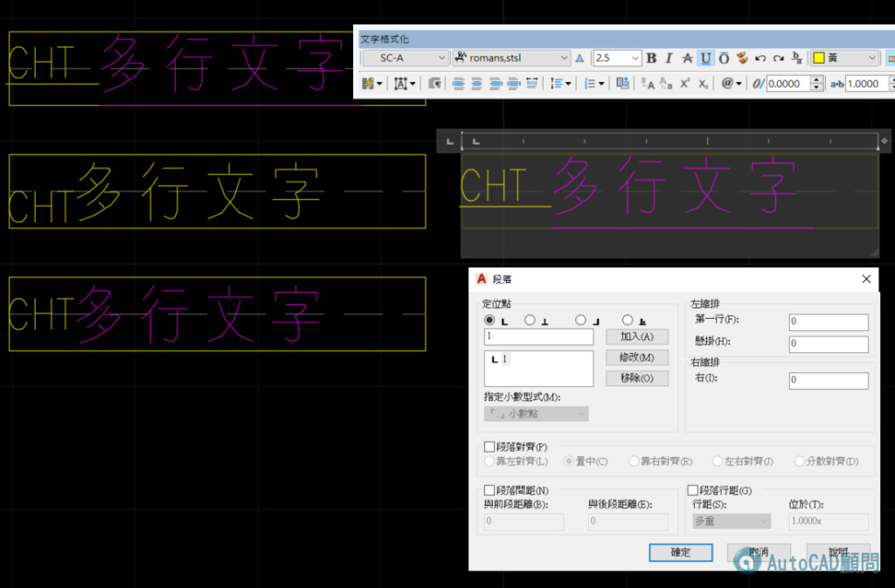Toggle Strikethrough formatting
Viewport: 895px width, 588px height.
(x=688, y=59)
